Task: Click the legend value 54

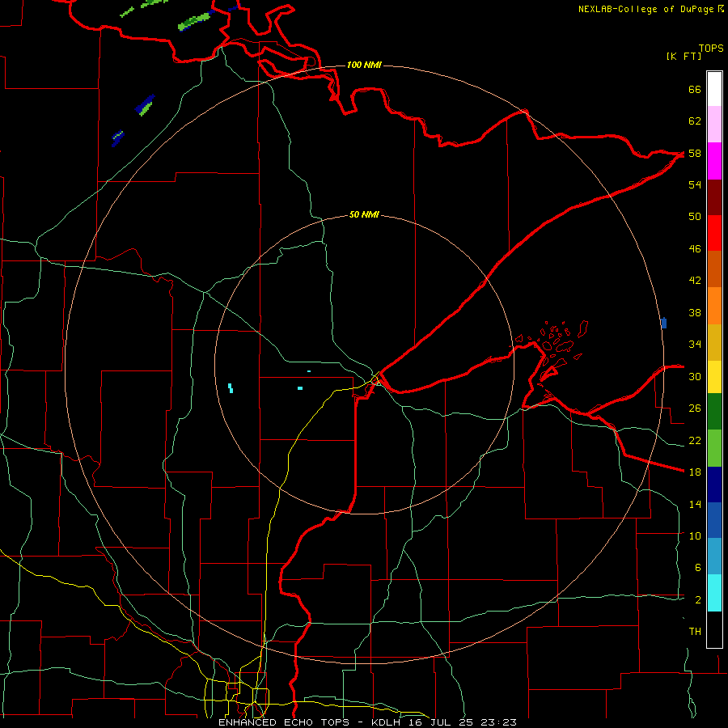Action: point(695,184)
